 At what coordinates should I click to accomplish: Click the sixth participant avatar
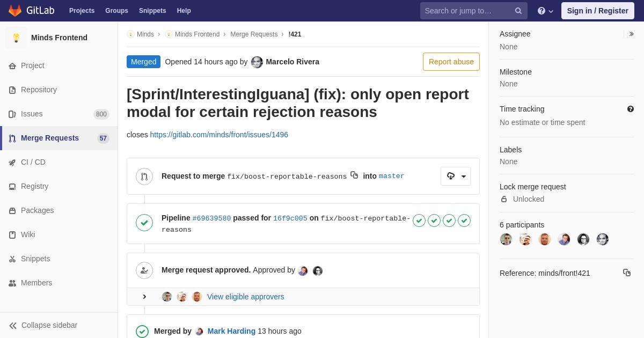tap(603, 239)
